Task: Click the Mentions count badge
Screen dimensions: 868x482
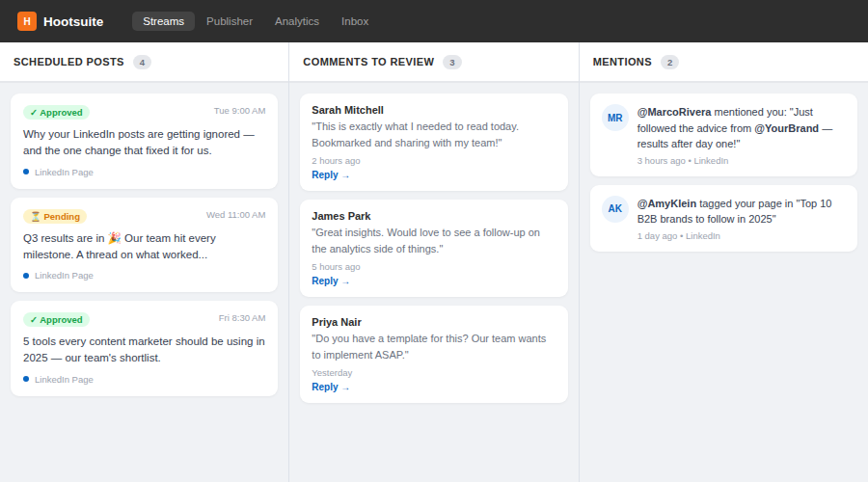Action: [x=669, y=62]
